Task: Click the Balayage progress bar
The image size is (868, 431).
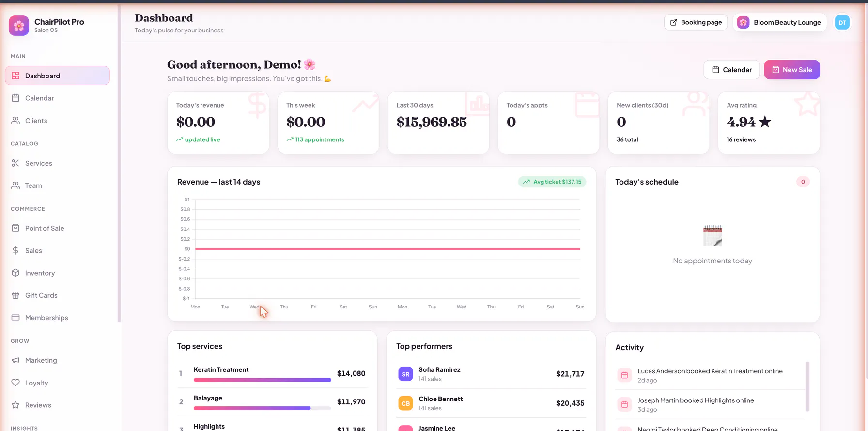Action: (x=263, y=408)
